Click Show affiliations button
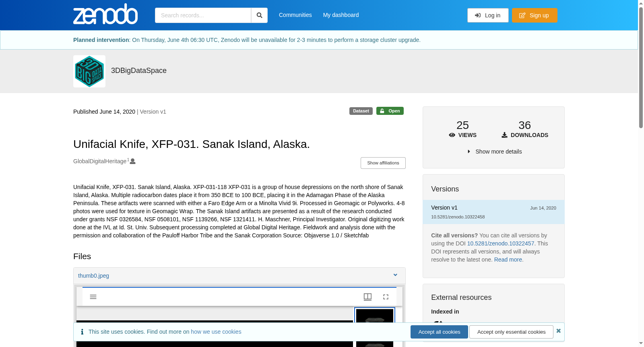644x347 pixels. 383,163
